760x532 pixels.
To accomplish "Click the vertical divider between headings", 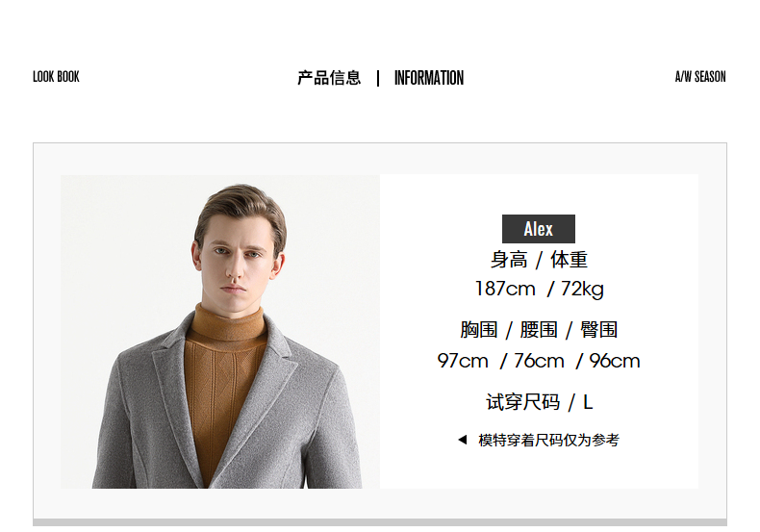I will tap(378, 78).
